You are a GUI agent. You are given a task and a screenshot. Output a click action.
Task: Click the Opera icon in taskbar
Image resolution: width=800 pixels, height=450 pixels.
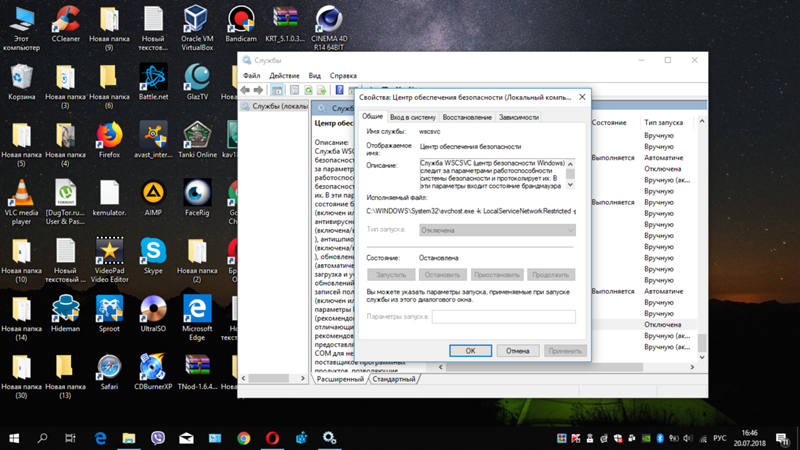[x=272, y=438]
